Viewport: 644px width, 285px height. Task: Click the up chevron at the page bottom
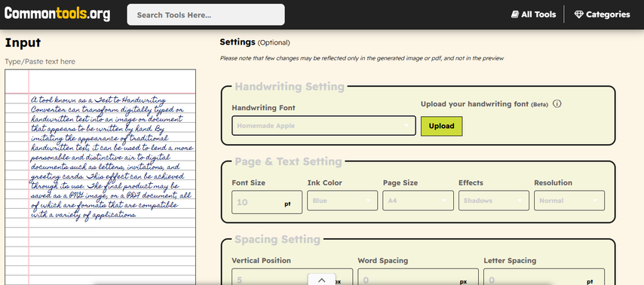point(321,280)
